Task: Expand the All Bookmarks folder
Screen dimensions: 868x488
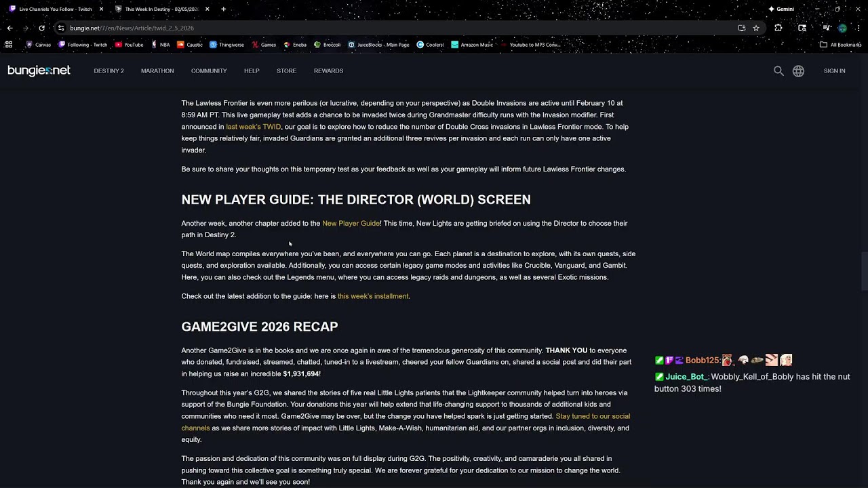Action: 840,45
